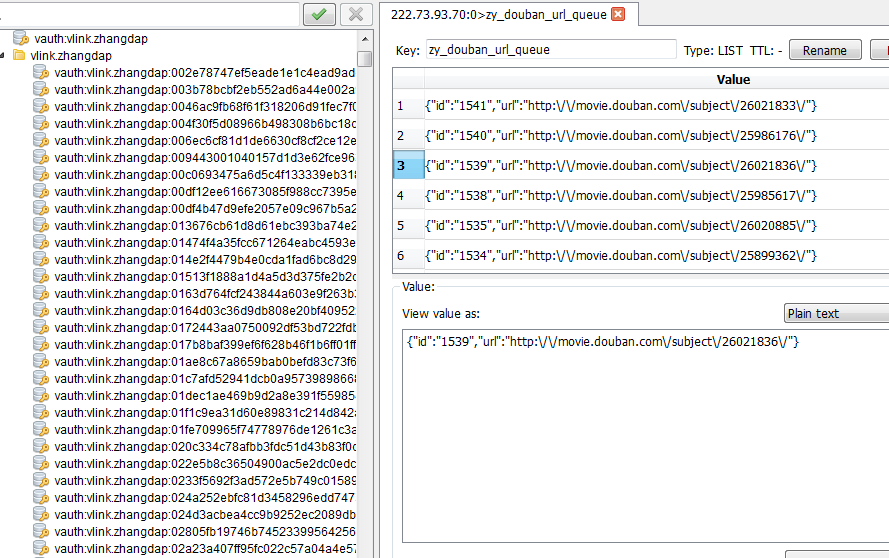The width and height of the screenshot is (889, 558).
Task: Select key vauth:vlink.zhangdap:01f1c9ea31d60e89831c214d842
Action: (x=205, y=413)
